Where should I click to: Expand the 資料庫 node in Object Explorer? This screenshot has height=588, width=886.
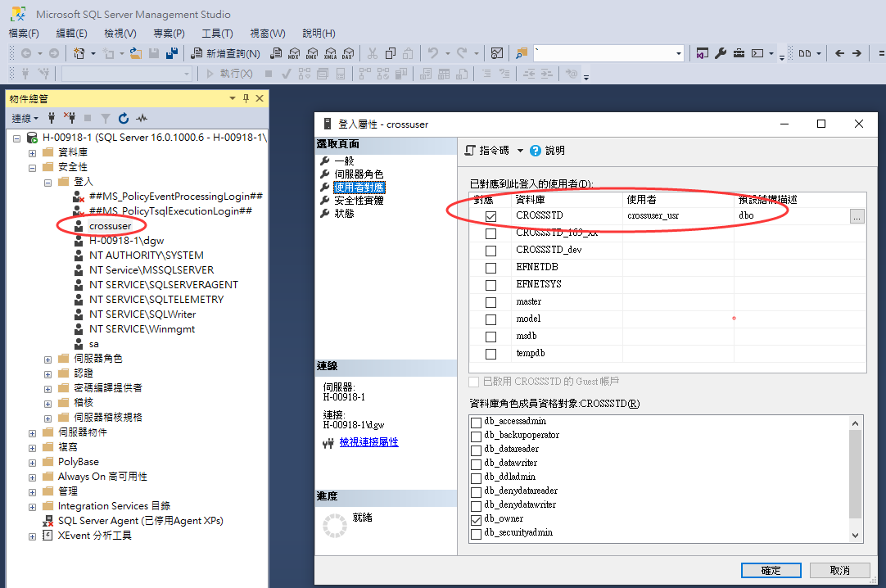point(32,152)
